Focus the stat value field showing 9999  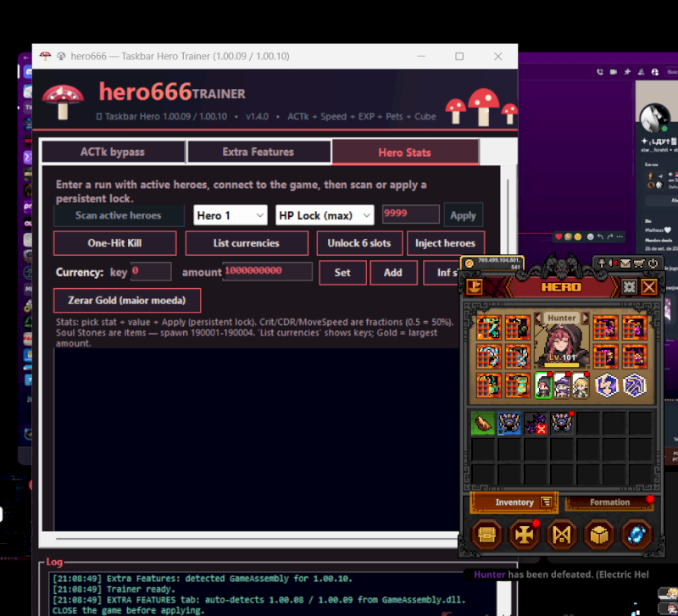click(410, 214)
